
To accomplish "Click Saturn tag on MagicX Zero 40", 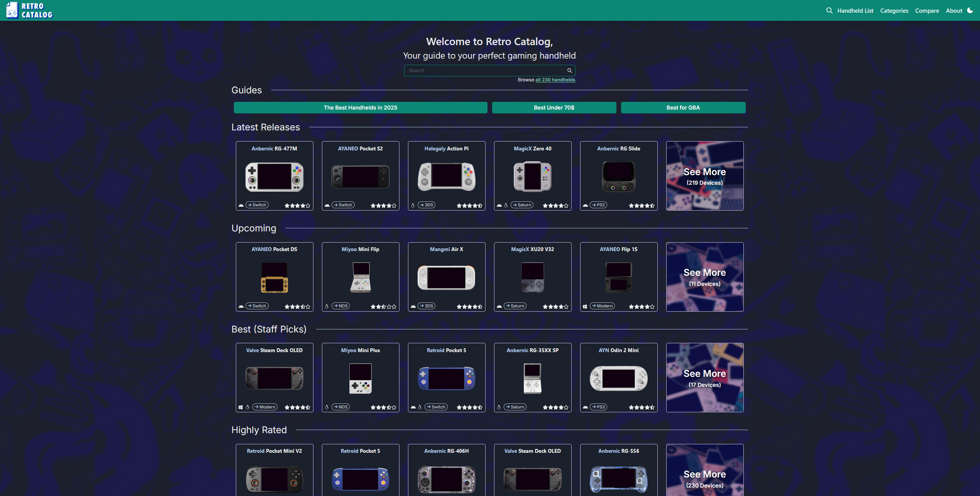I will click(522, 205).
